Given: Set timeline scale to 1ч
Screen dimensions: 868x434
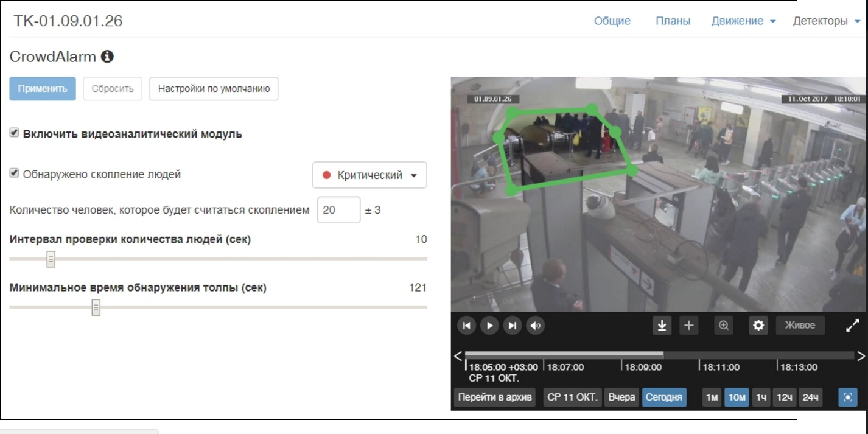Looking at the screenshot, I should pyautogui.click(x=761, y=397).
